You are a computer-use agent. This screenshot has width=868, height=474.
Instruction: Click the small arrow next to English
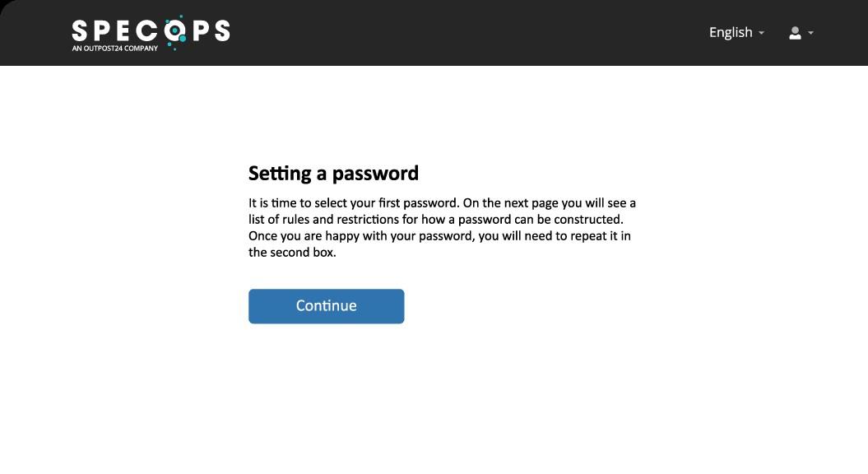coord(761,33)
